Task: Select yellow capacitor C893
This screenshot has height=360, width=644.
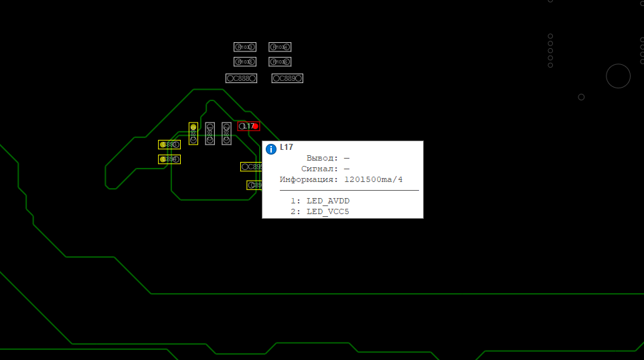Action: point(169,145)
